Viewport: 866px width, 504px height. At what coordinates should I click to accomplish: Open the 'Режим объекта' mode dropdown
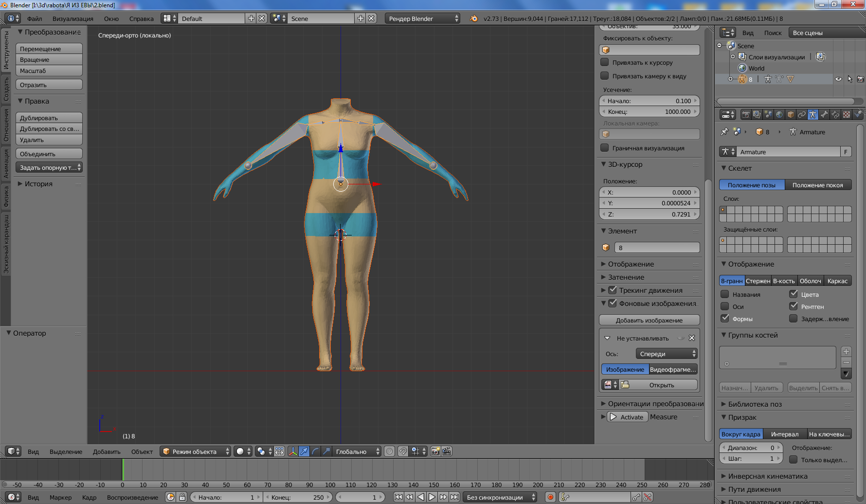pyautogui.click(x=196, y=451)
